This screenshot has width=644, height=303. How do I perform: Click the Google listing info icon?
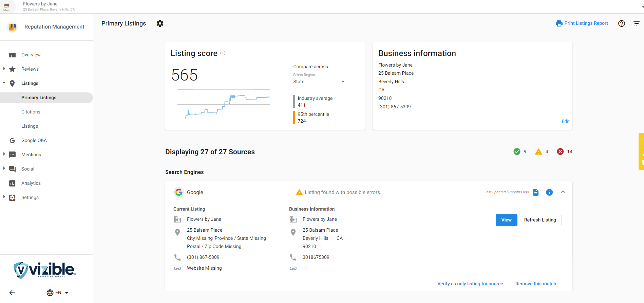coord(549,192)
